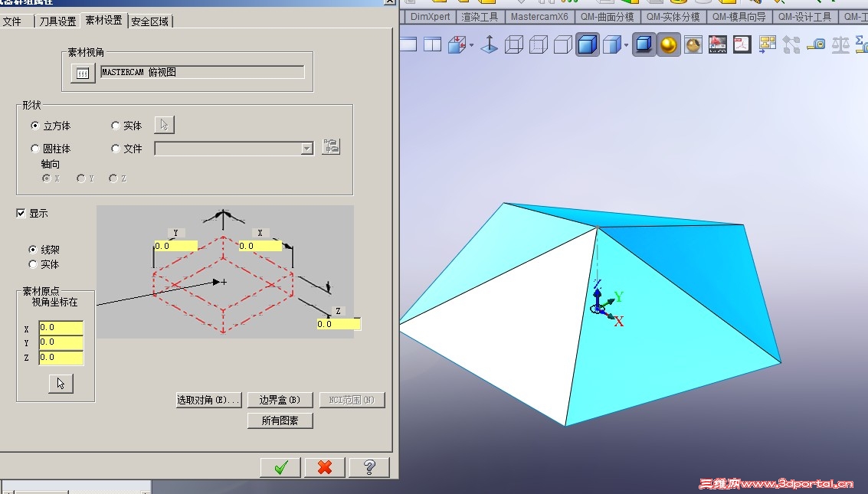Image resolution: width=868 pixels, height=494 pixels.
Task: Open the 文件 tab
Action: [12, 21]
